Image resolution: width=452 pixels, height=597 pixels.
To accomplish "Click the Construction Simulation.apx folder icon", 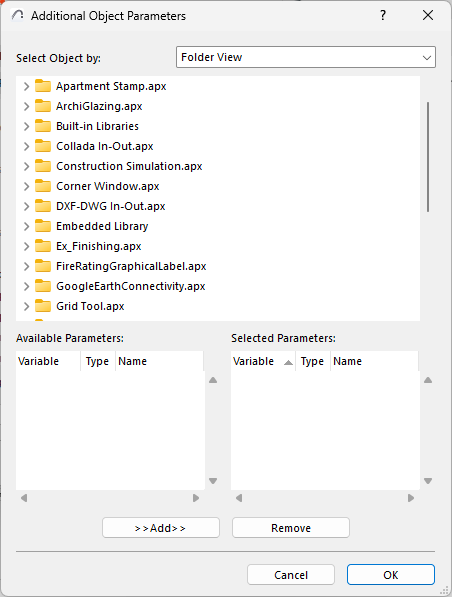I will tap(43, 166).
